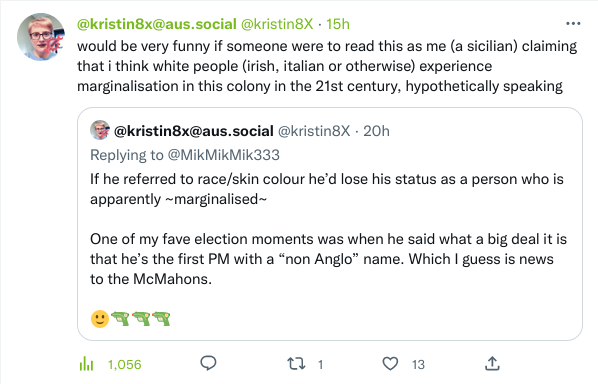This screenshot has width=598, height=384.
Task: Click the small avatar in quoted tweet
Action: tap(100, 130)
